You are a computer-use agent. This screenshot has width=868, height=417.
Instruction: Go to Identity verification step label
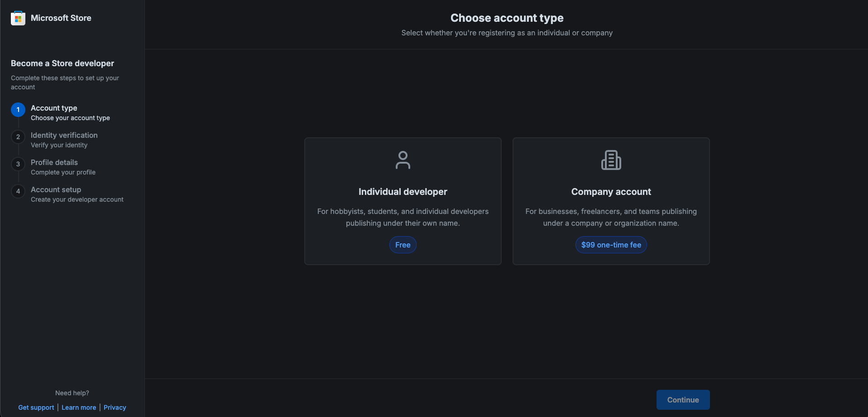[64, 135]
